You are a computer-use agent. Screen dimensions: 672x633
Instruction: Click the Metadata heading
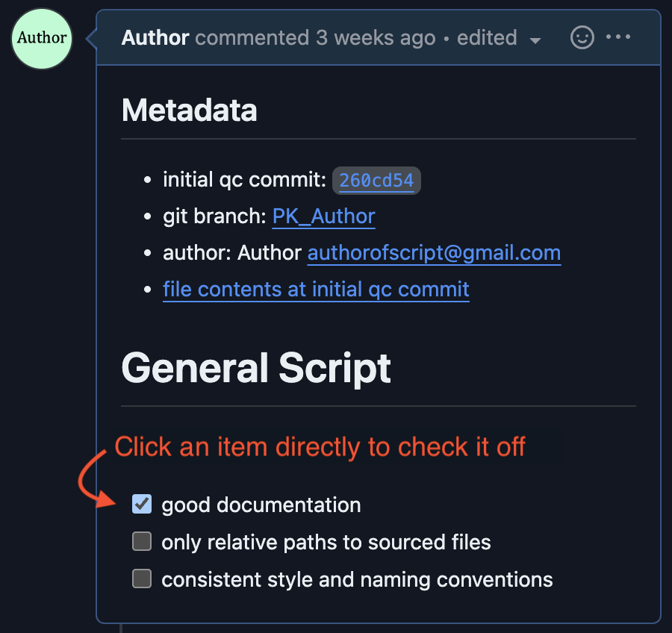189,110
